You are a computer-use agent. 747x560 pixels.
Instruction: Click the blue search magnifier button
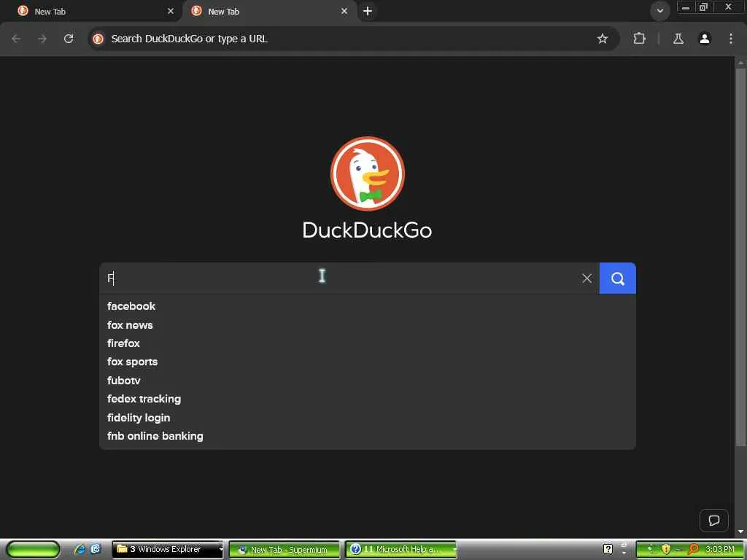pos(617,278)
